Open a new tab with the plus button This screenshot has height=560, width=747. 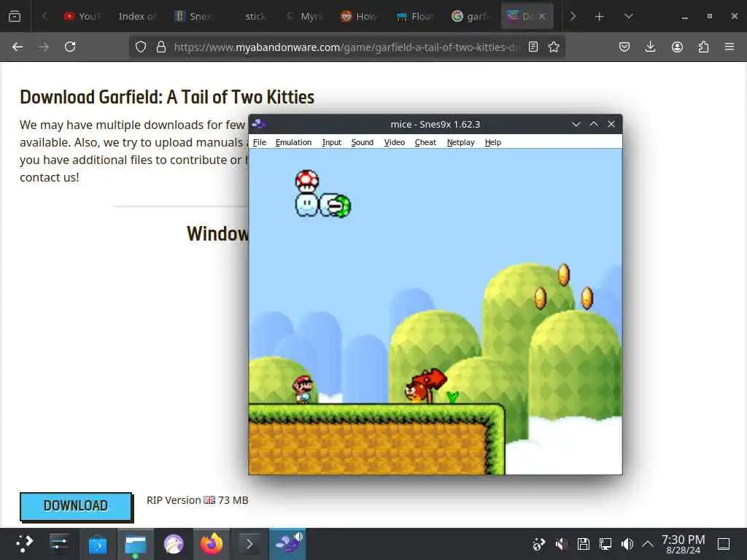[600, 17]
